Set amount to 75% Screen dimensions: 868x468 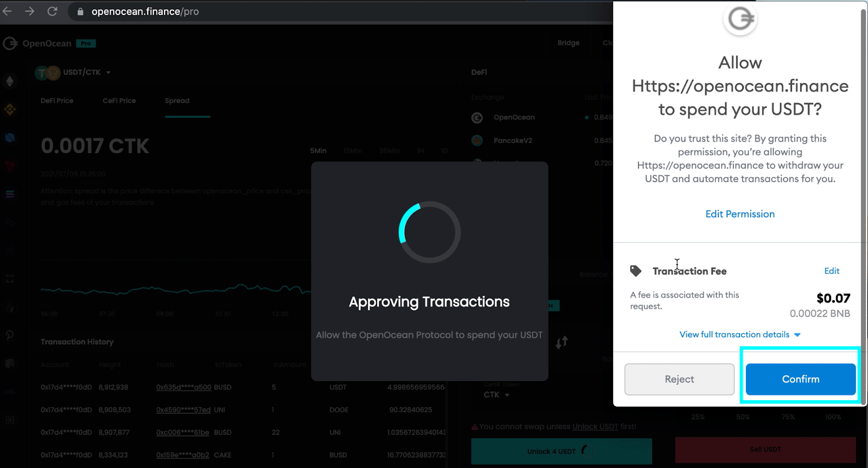coord(788,417)
